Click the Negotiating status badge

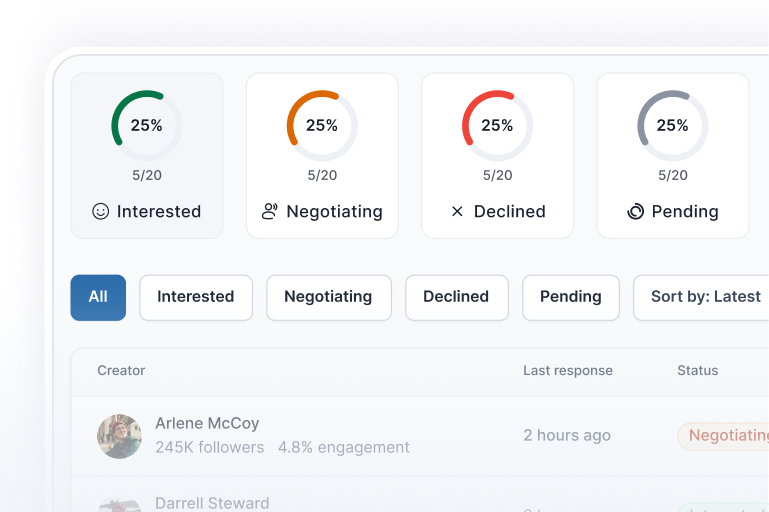pyautogui.click(x=727, y=436)
